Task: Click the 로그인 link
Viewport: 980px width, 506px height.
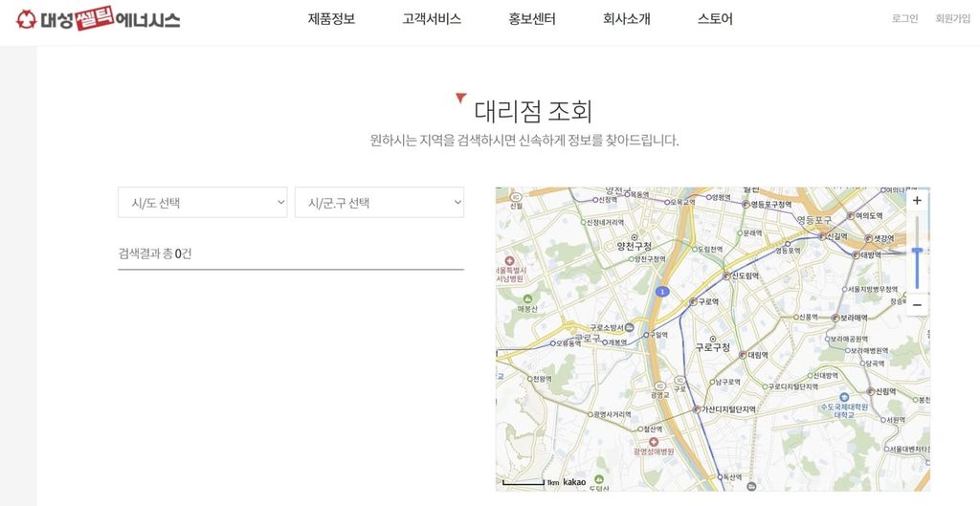Action: point(905,19)
